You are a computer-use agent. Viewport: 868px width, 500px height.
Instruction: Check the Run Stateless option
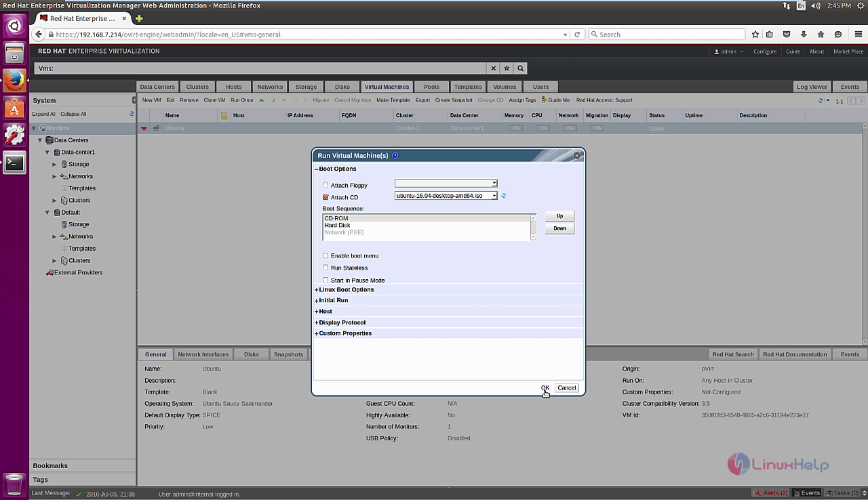click(325, 268)
